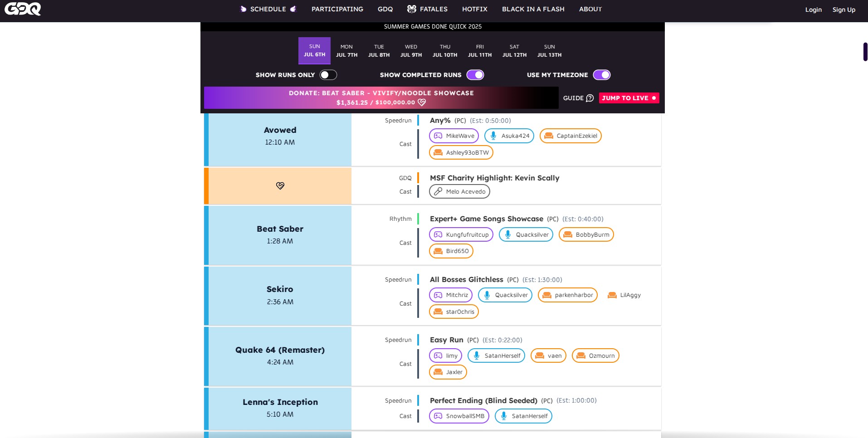Image resolution: width=868 pixels, height=438 pixels.
Task: Click starOchris's couch icon
Action: [x=438, y=311]
